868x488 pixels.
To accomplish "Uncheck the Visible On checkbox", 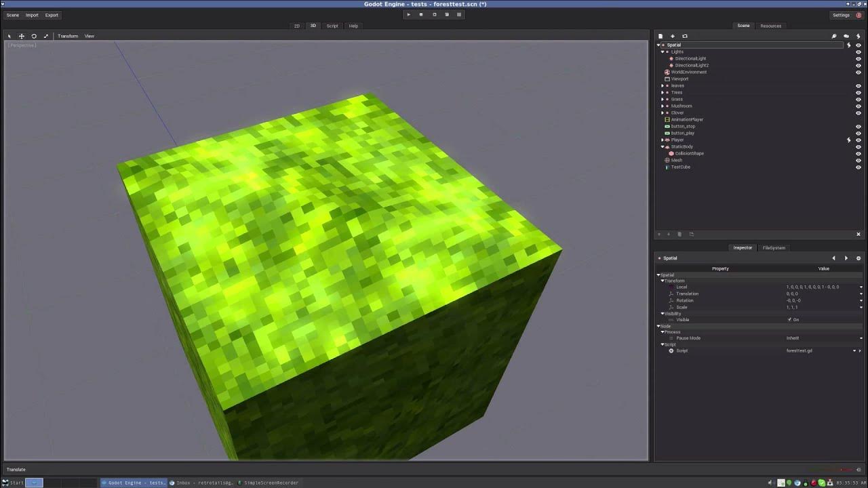I will 789,320.
